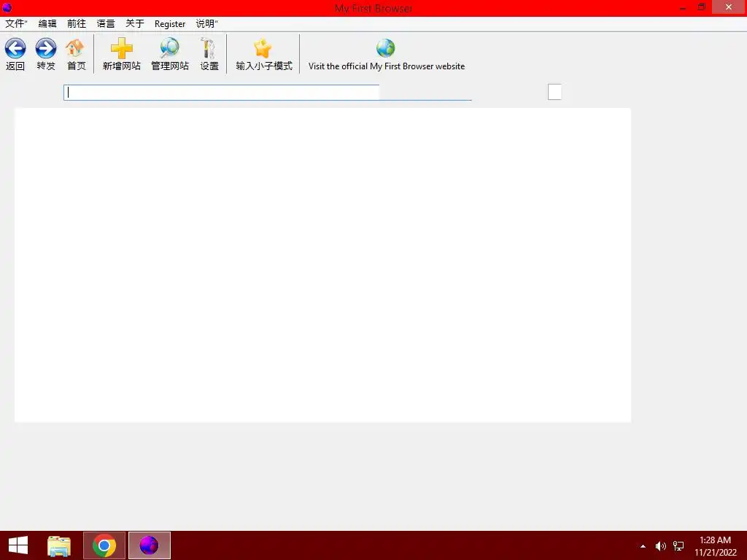The height and width of the screenshot is (560, 747).
Task: Minimize the My First Browser window
Action: point(683,7)
